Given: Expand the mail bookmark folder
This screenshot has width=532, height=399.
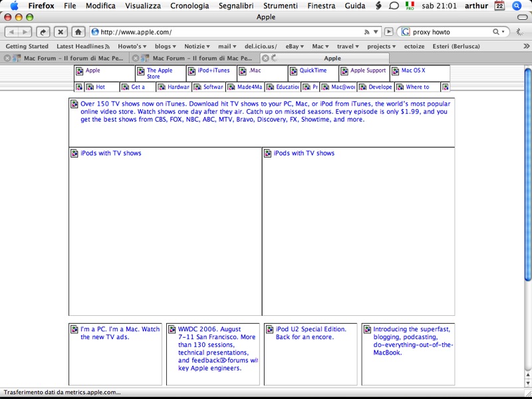Looking at the screenshot, I should [x=227, y=47].
